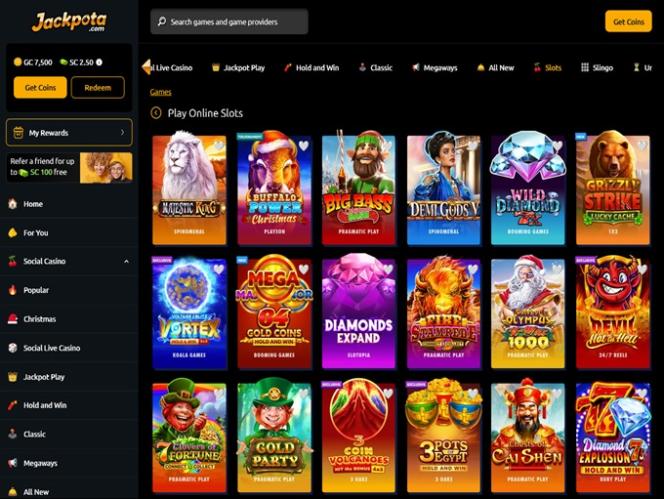Image resolution: width=664 pixels, height=499 pixels.
Task: Open the Big Bass game thumbnail
Action: point(359,189)
